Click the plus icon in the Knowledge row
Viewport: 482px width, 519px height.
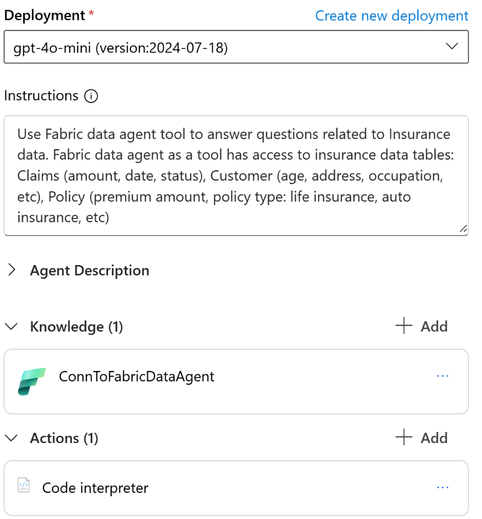[x=404, y=326]
